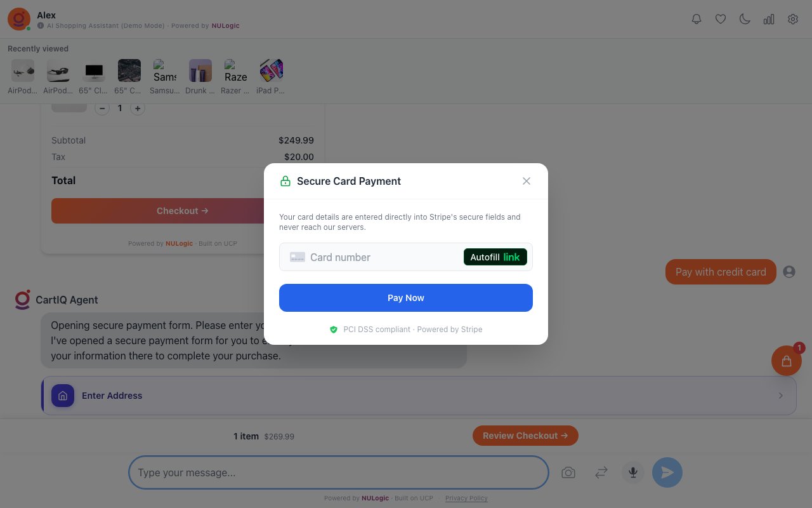This screenshot has height=508, width=812.
Task: Click the Pay Now button
Action: (x=406, y=298)
